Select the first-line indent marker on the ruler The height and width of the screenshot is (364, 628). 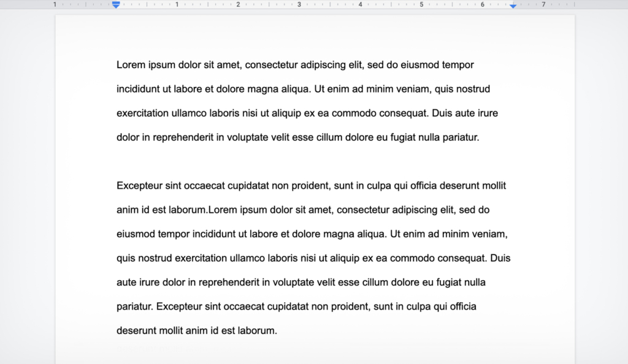pyautogui.click(x=116, y=3)
